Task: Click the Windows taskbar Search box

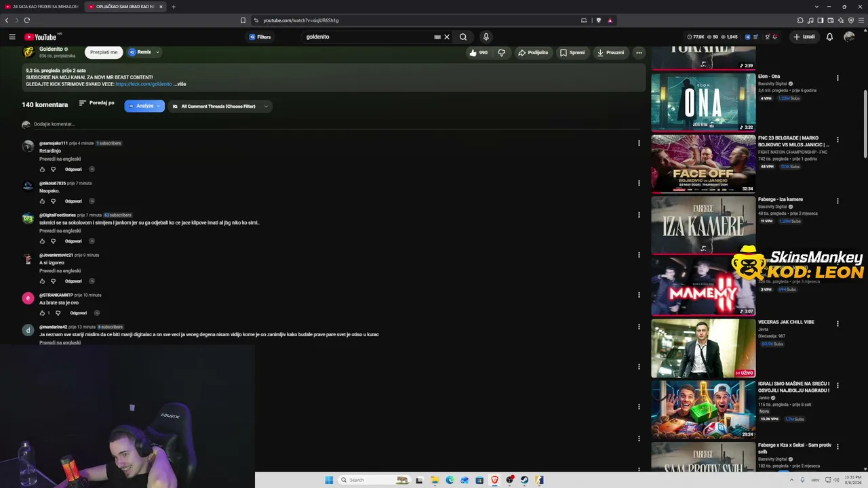Action: tap(374, 480)
